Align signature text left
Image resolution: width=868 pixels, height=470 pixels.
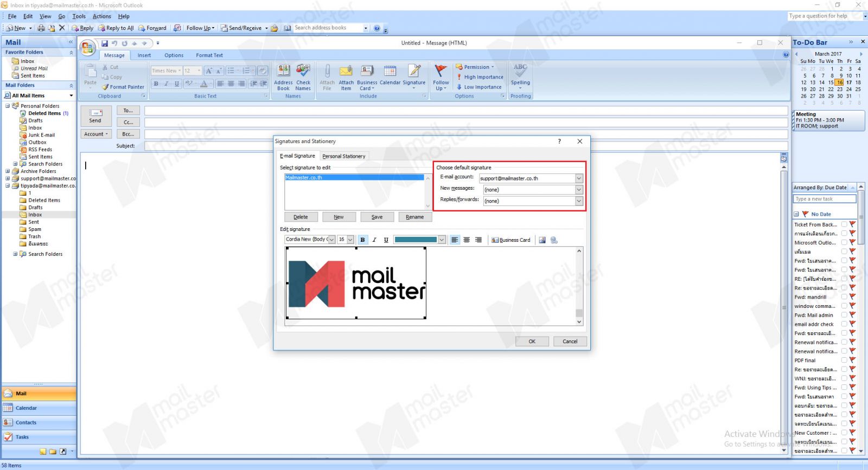click(x=455, y=240)
